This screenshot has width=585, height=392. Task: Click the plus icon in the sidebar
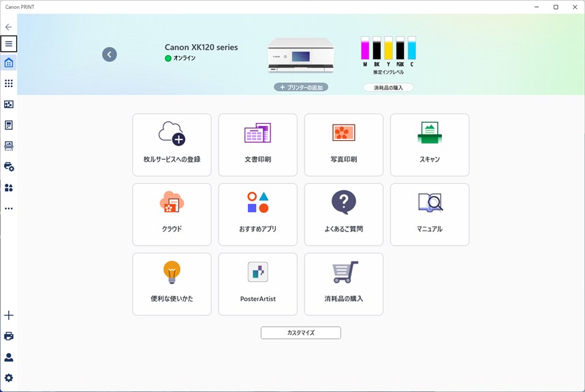click(9, 315)
